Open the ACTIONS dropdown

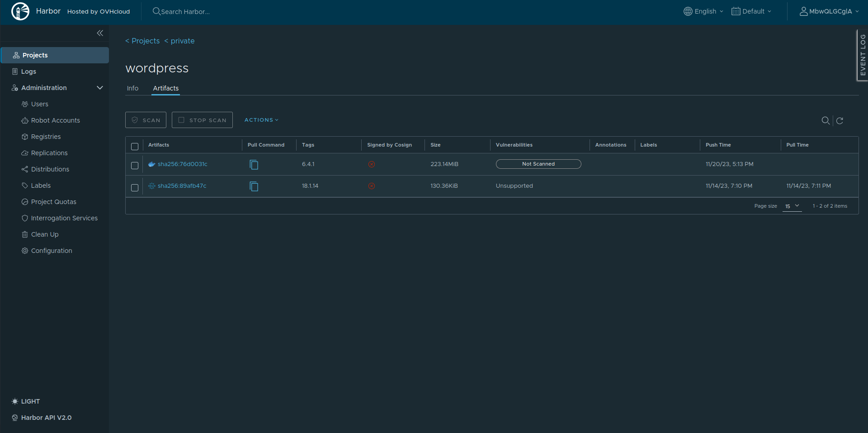click(261, 119)
